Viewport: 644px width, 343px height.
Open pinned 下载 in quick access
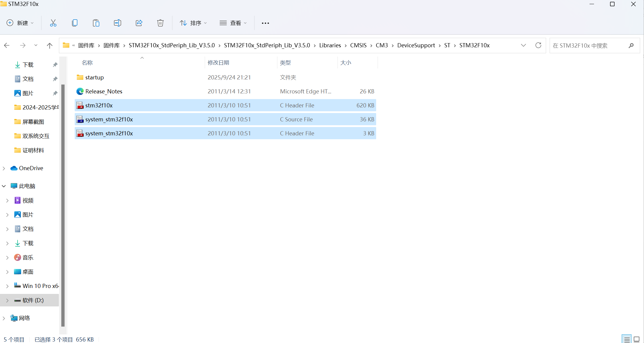click(28, 65)
